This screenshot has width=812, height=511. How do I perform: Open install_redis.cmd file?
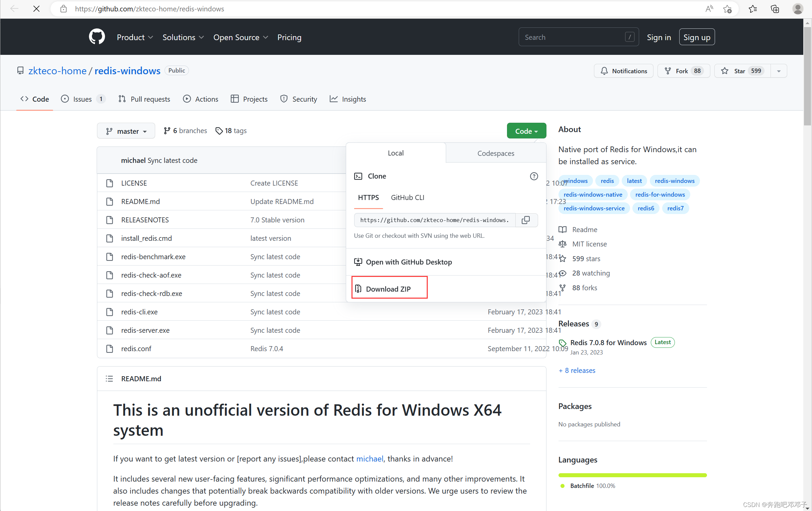coord(146,238)
